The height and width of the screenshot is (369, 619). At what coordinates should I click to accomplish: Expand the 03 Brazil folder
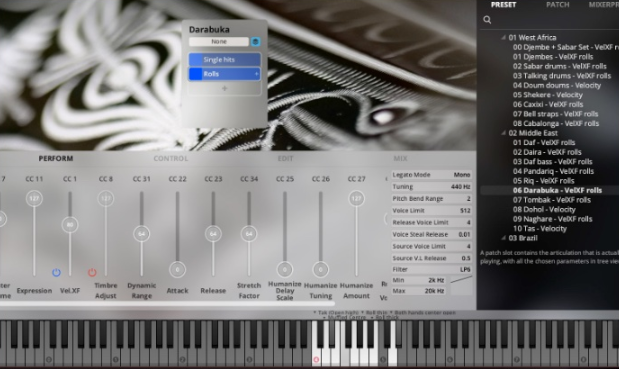pos(503,238)
